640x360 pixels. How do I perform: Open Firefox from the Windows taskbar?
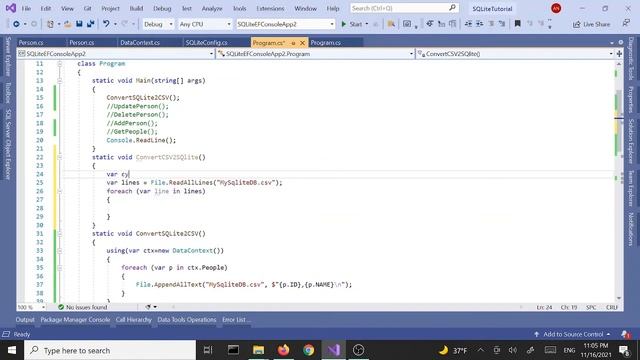tap(283, 350)
